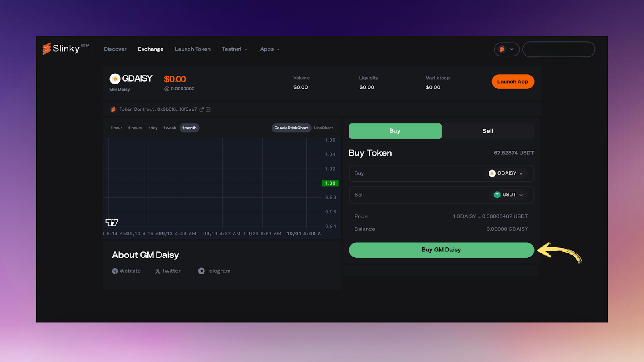
Task: Click the 1.00 price marker on chart
Action: click(330, 183)
